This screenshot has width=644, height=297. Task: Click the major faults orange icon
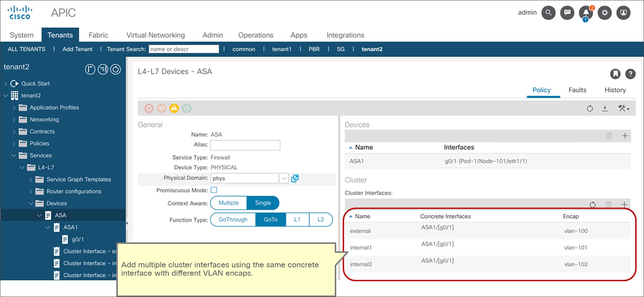pyautogui.click(x=161, y=108)
